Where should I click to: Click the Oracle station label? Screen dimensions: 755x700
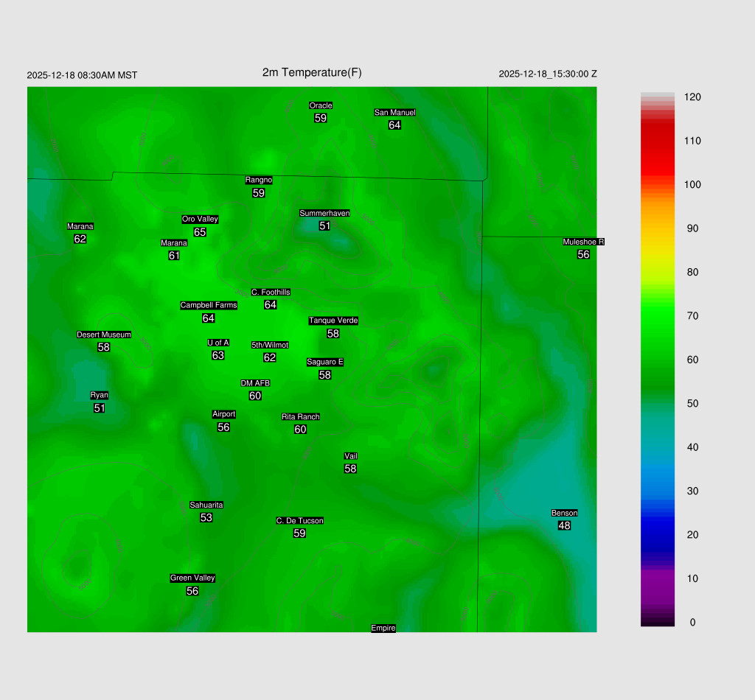pyautogui.click(x=320, y=105)
